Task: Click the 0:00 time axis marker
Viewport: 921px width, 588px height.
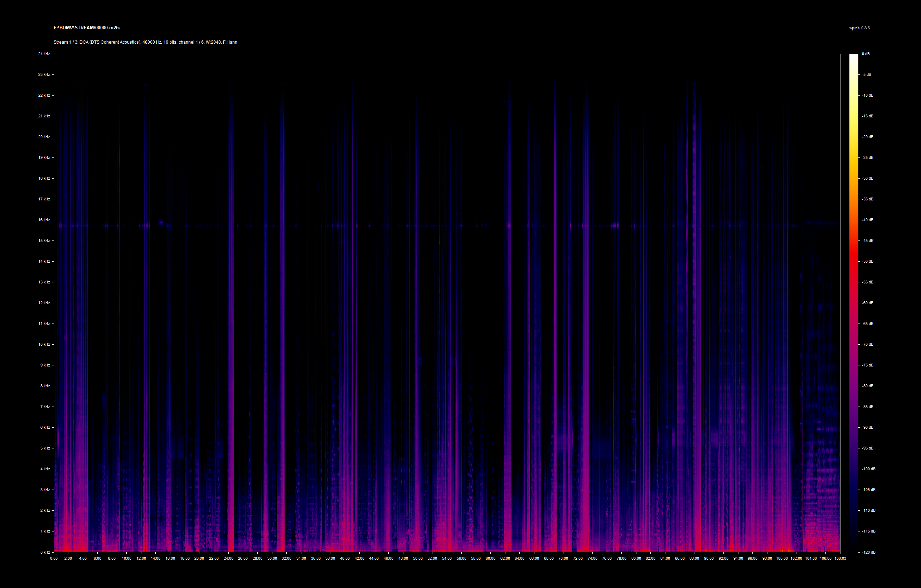Action: coord(54,558)
